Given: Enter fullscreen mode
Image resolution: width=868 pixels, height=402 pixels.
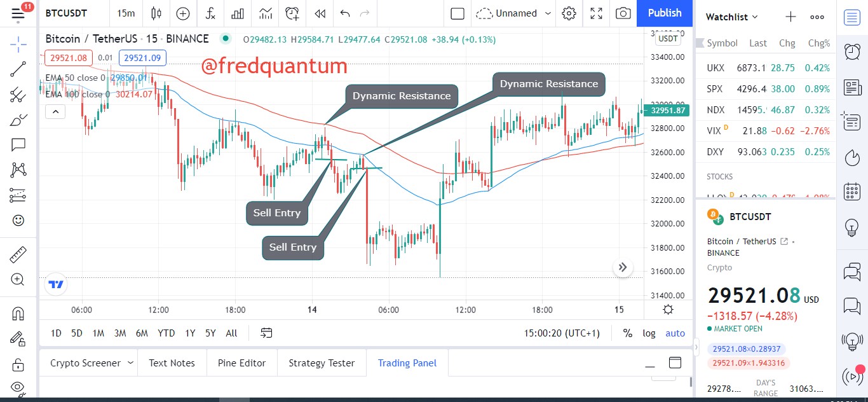Looking at the screenshot, I should coord(596,13).
